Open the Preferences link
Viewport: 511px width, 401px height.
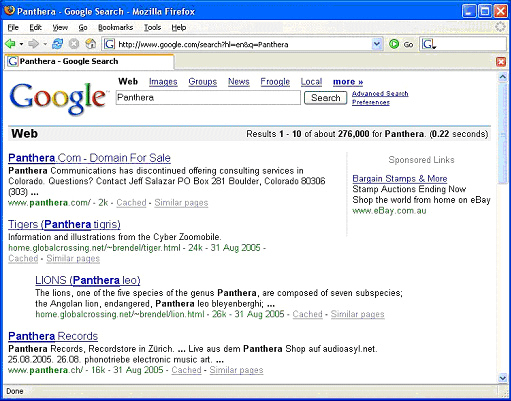pyautogui.click(x=371, y=102)
